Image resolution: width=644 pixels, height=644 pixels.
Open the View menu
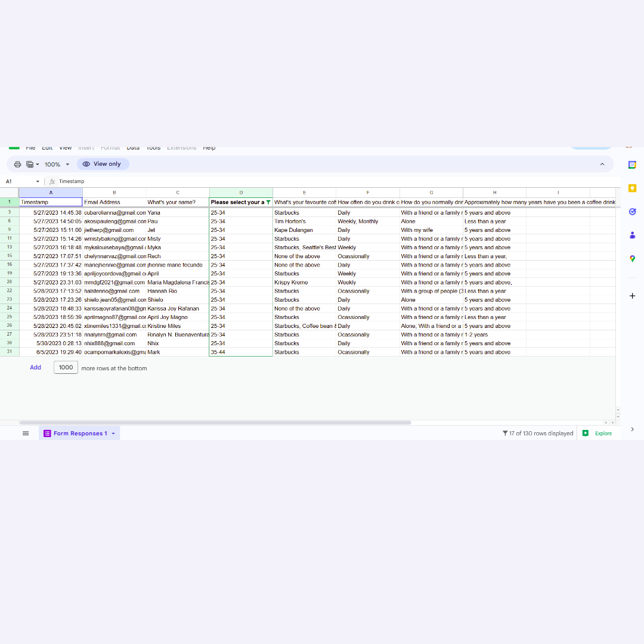66,148
